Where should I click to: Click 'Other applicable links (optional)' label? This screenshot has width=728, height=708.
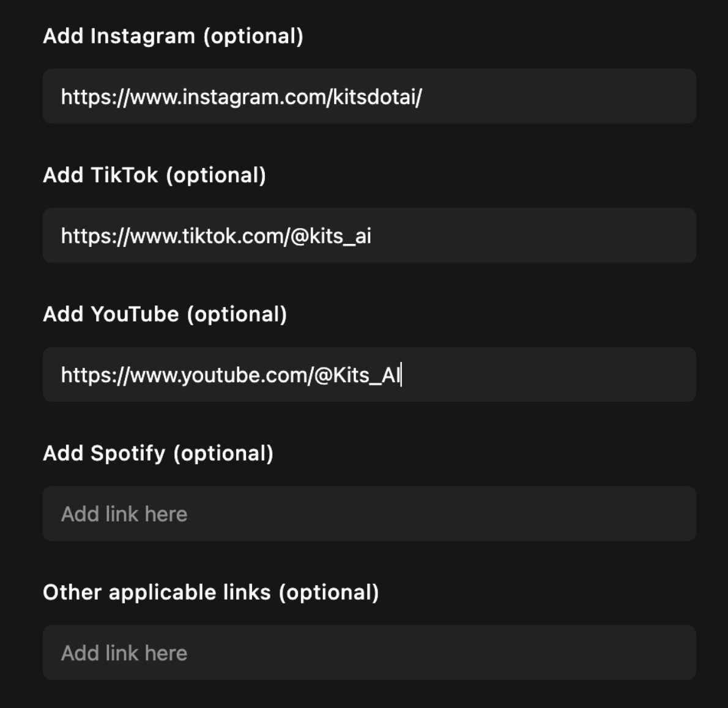[x=211, y=592]
